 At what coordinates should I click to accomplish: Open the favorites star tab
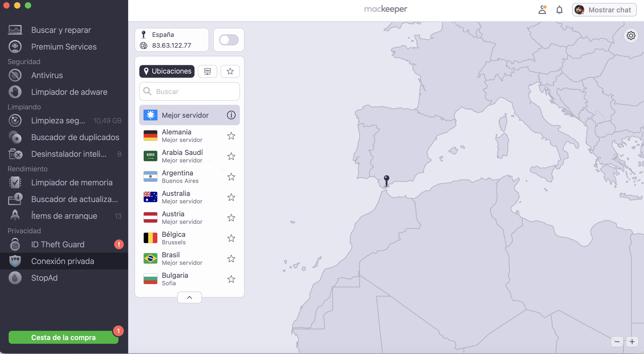pyautogui.click(x=230, y=71)
